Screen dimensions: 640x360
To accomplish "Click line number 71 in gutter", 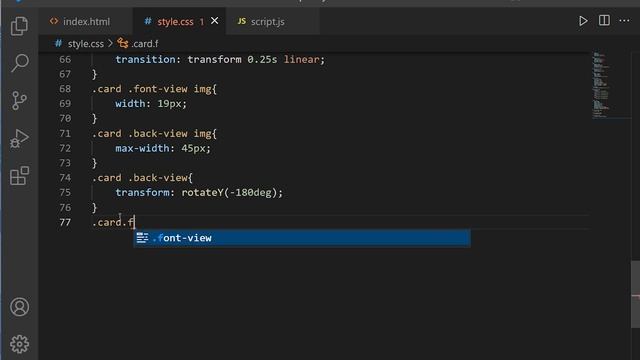I will point(65,133).
